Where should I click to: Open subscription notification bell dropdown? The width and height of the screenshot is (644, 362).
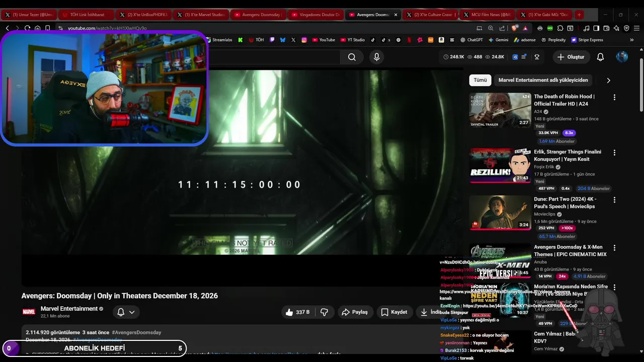[126, 312]
